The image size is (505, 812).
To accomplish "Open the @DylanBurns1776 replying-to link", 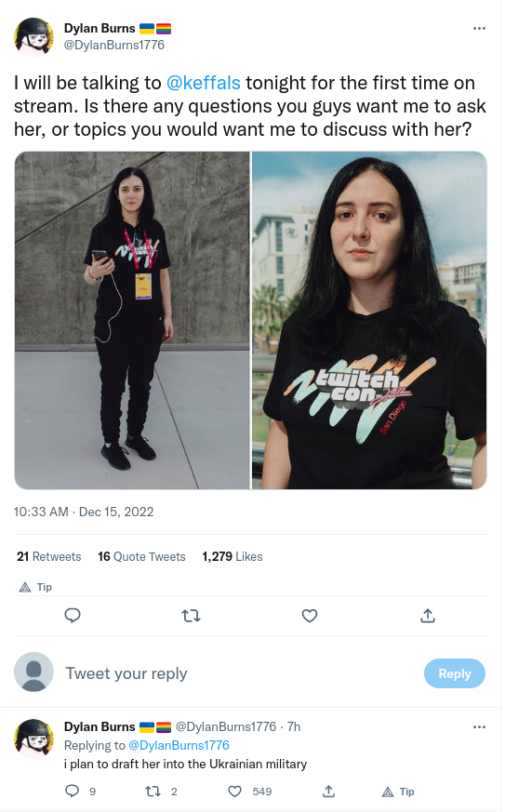I will pos(179,745).
